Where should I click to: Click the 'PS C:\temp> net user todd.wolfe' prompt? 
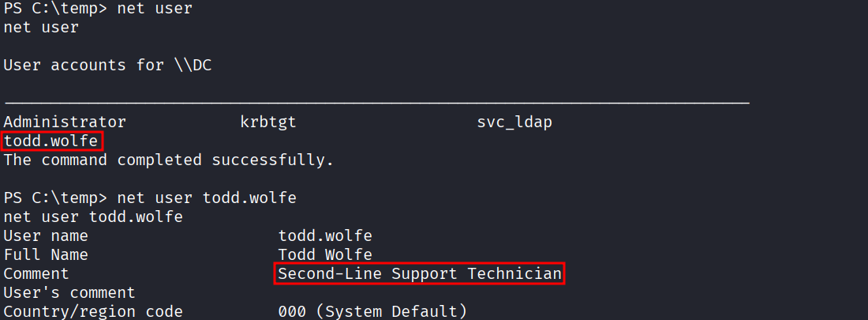pyautogui.click(x=150, y=198)
